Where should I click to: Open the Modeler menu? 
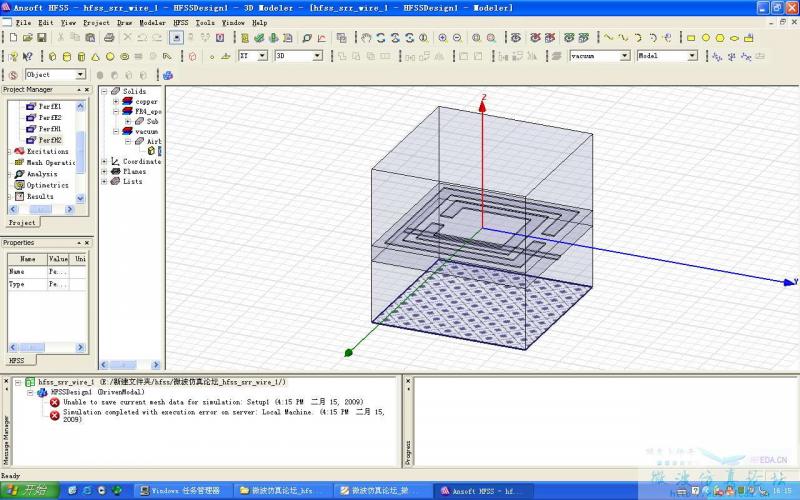pyautogui.click(x=152, y=22)
